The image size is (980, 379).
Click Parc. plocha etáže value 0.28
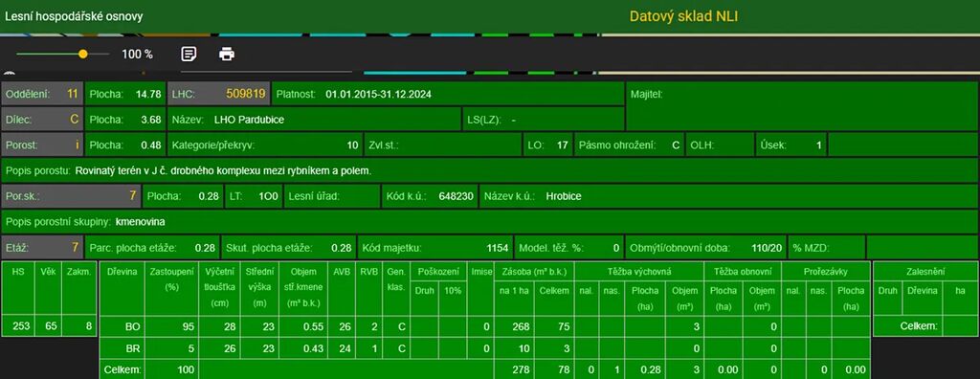(x=205, y=248)
